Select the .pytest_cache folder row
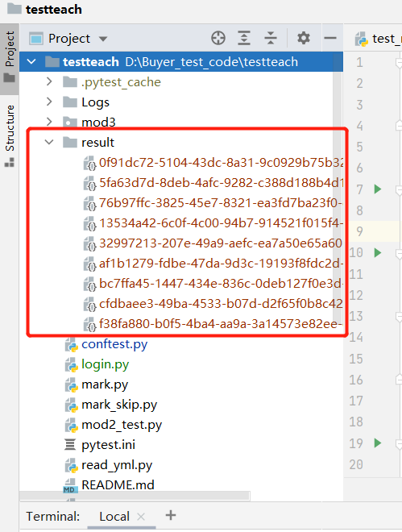Viewport: 402px width, 532px height. [x=181, y=82]
